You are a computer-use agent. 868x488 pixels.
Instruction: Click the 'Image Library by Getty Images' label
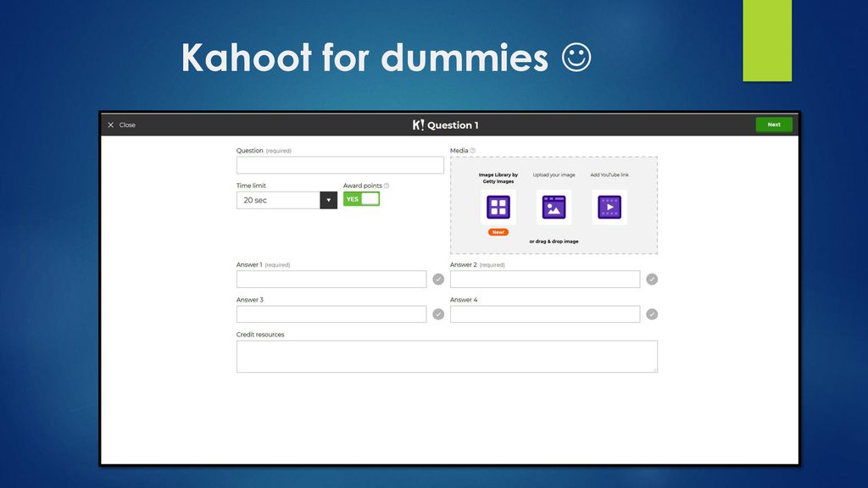[498, 178]
